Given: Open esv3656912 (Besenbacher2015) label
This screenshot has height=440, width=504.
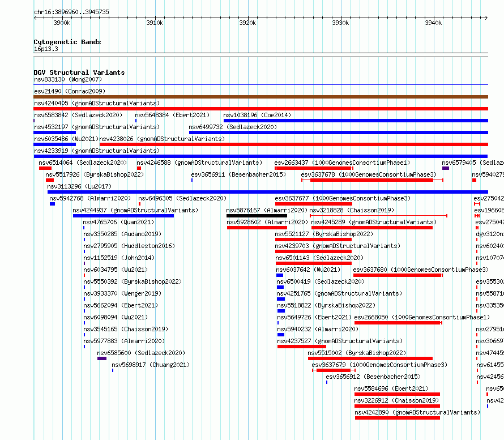Looking at the screenshot, I should (373, 377).
